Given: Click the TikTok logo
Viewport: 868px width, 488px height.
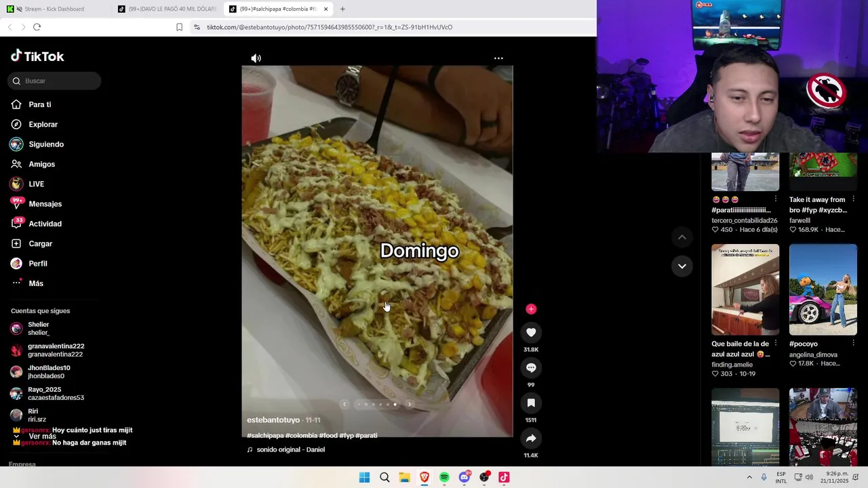Looking at the screenshot, I should point(37,56).
